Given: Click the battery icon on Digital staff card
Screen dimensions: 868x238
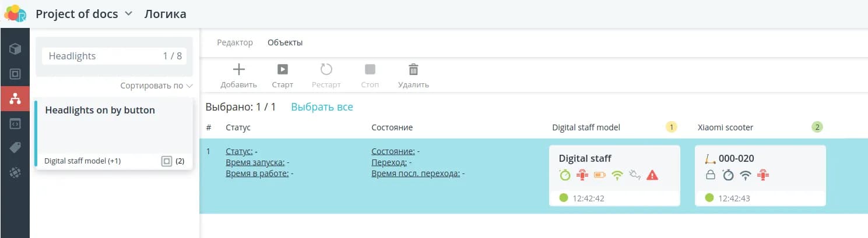Looking at the screenshot, I should pos(600,175).
